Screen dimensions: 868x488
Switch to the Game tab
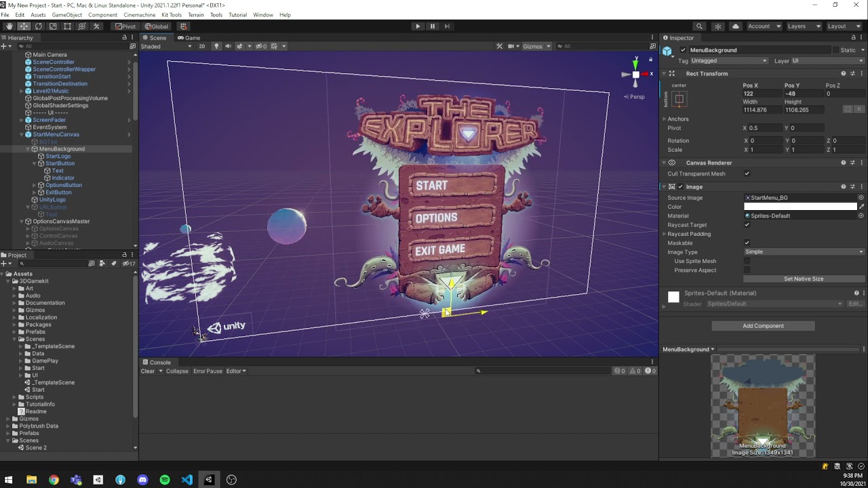tap(190, 38)
